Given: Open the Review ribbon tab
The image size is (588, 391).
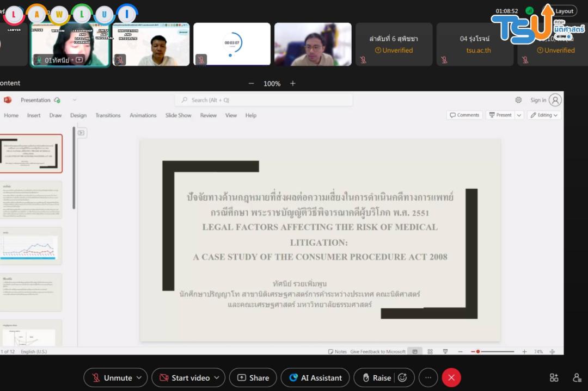Looking at the screenshot, I should [209, 115].
